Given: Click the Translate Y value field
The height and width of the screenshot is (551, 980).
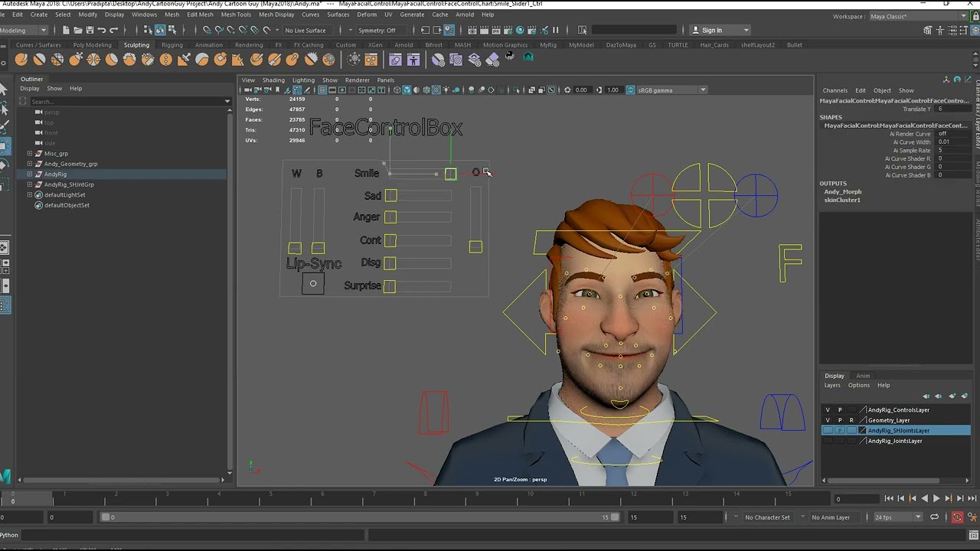Looking at the screenshot, I should pos(952,109).
